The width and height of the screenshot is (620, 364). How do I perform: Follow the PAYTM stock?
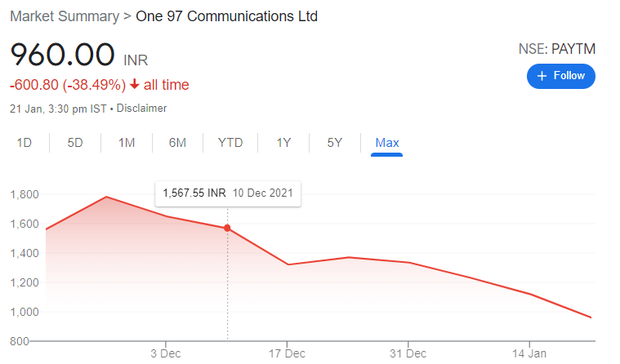coord(560,76)
